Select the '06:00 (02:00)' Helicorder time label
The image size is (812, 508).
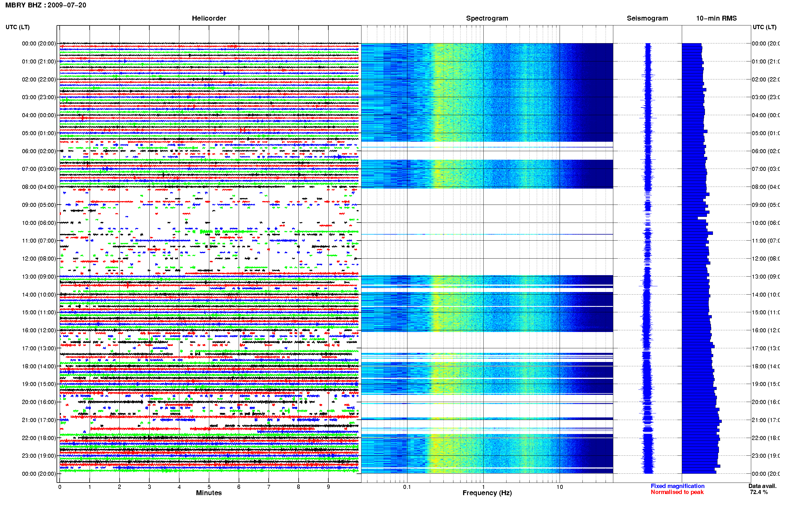(x=39, y=151)
